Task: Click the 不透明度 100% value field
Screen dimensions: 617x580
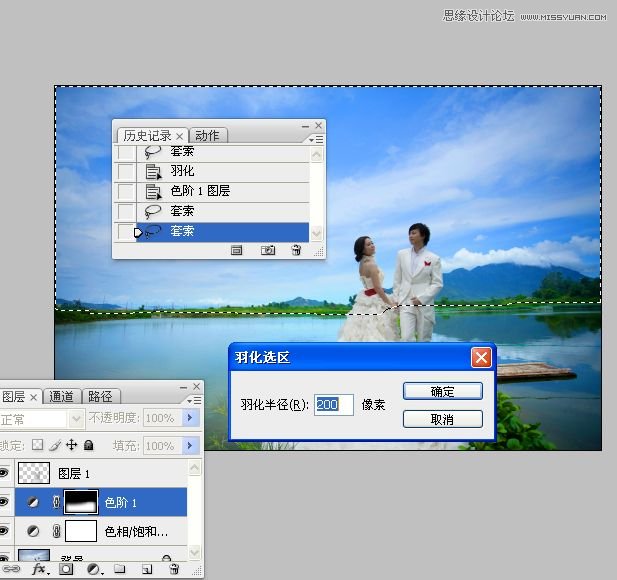Action: click(x=163, y=417)
